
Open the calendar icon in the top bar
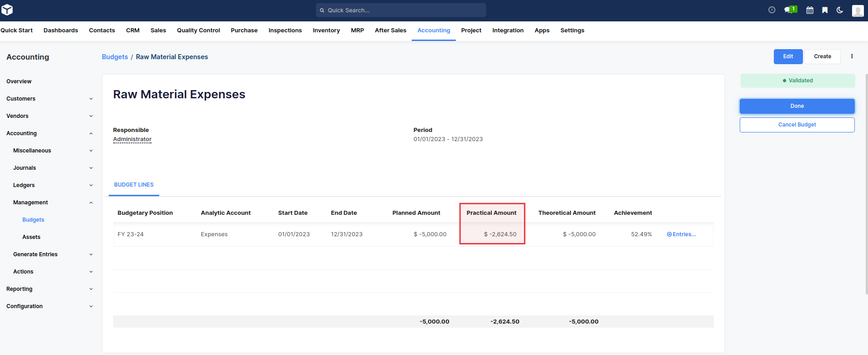(810, 10)
